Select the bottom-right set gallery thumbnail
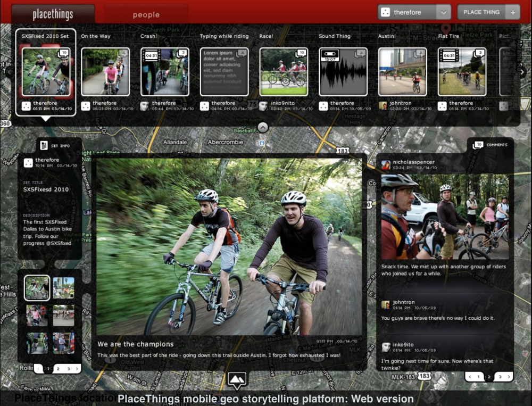 [63, 343]
